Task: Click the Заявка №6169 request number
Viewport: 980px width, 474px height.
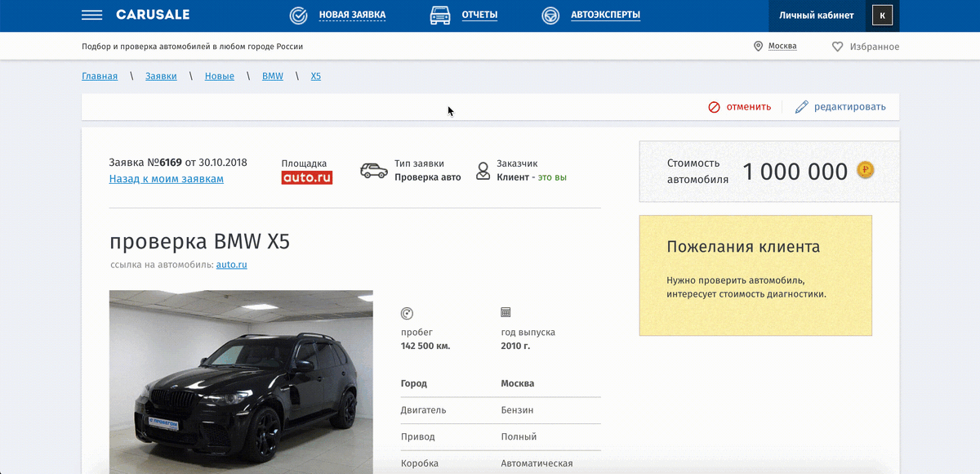Action: [x=145, y=163]
